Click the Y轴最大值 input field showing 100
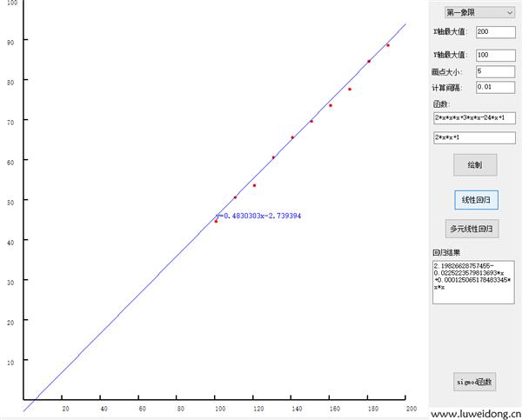Screen dimensions: 522x420 [495, 55]
